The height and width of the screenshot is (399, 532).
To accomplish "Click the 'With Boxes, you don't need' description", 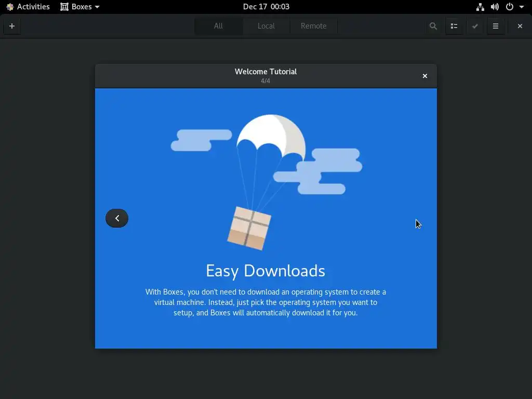I will [265, 302].
